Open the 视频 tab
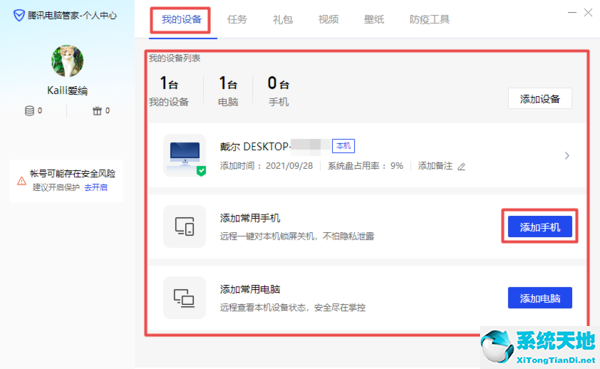 (328, 19)
